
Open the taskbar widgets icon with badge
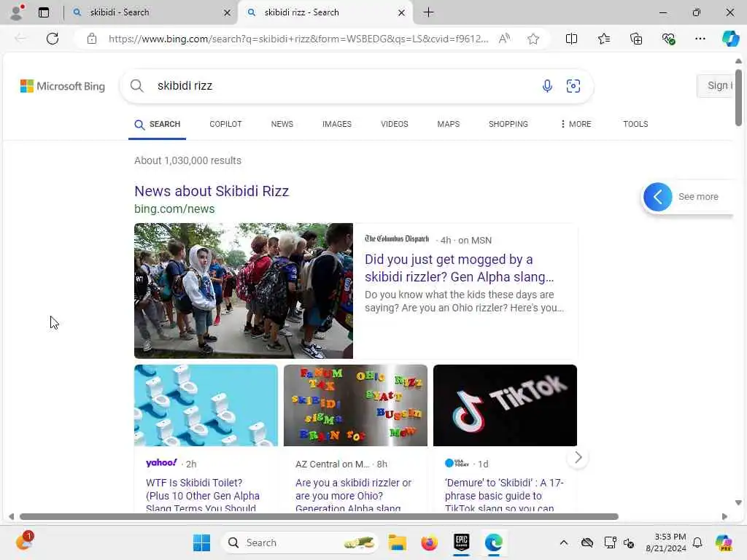pos(24,542)
